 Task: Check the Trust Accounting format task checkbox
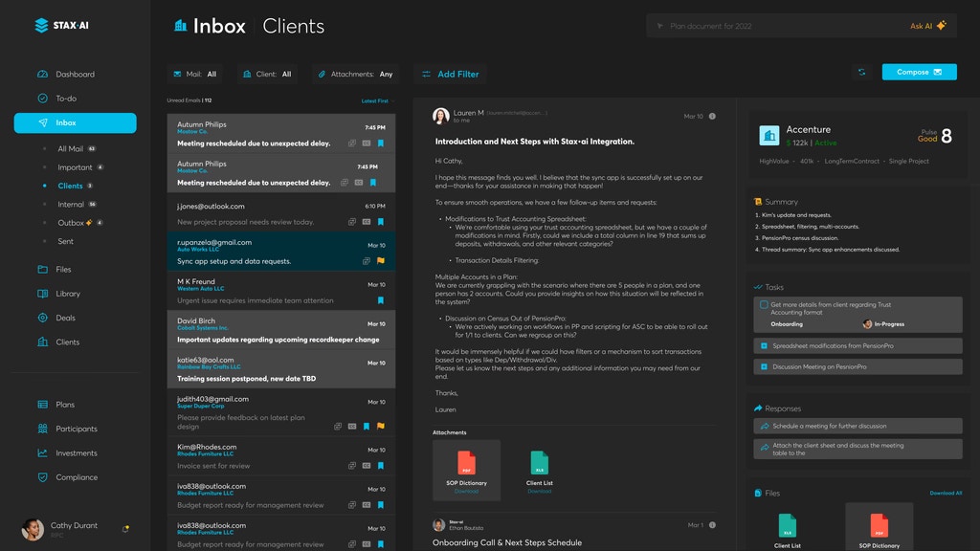point(764,305)
